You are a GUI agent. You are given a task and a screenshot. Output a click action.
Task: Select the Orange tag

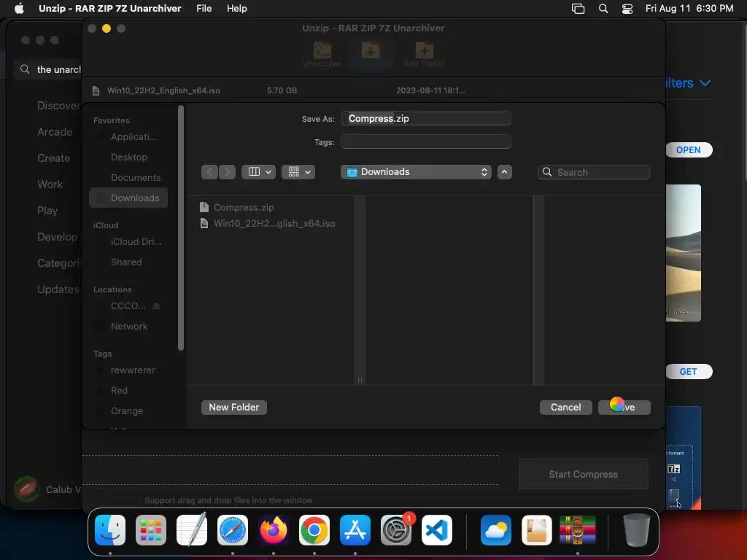(x=128, y=411)
